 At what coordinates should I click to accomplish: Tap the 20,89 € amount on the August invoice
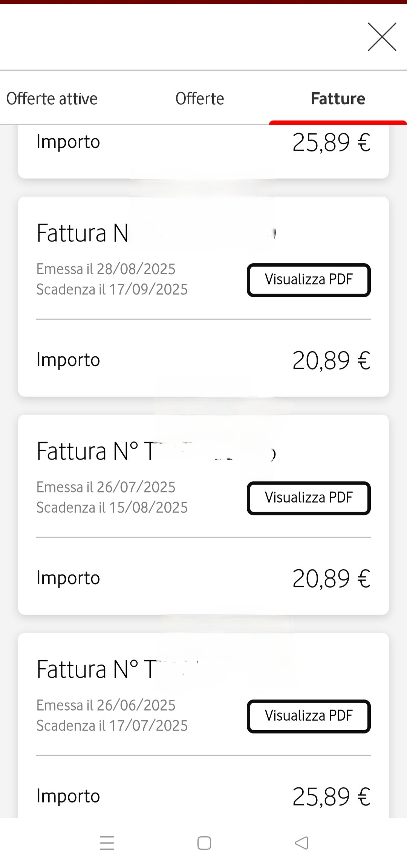(331, 361)
